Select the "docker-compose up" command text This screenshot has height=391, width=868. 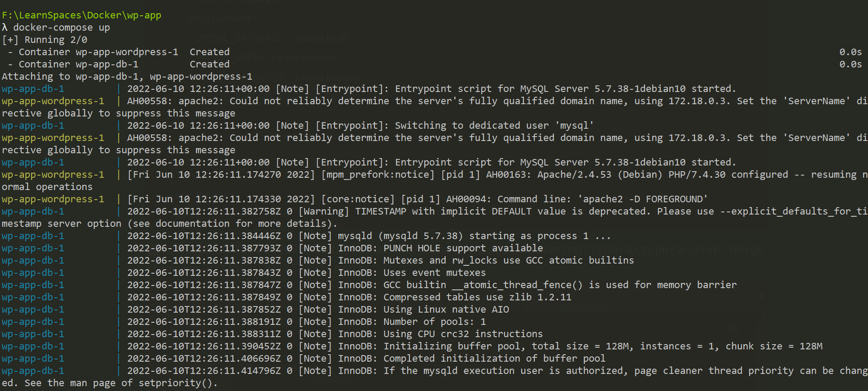61,28
